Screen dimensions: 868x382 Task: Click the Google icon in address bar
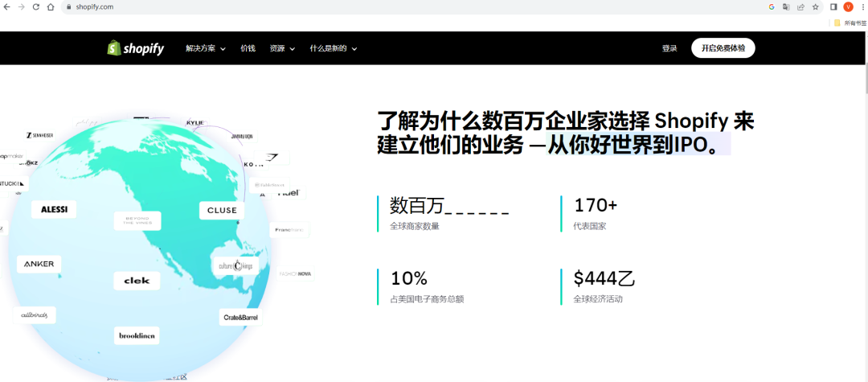772,7
